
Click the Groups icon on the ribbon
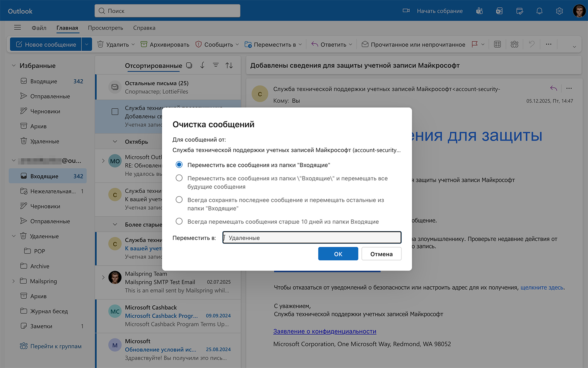[514, 44]
